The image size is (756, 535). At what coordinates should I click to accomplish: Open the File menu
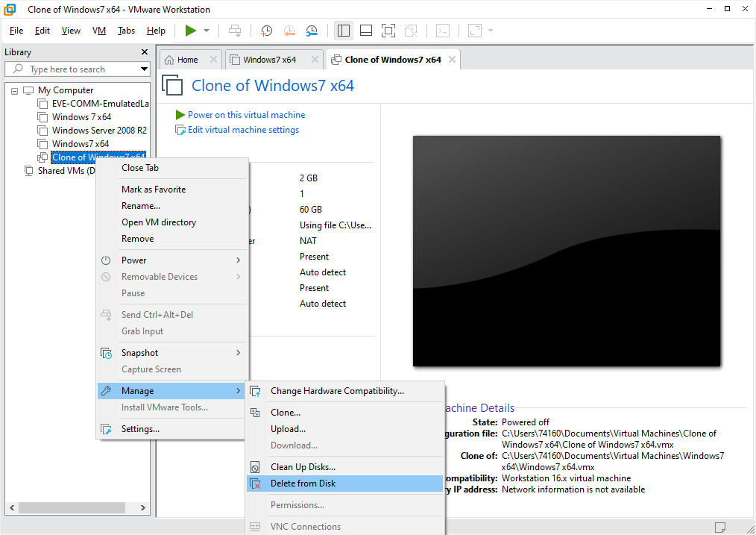click(16, 31)
